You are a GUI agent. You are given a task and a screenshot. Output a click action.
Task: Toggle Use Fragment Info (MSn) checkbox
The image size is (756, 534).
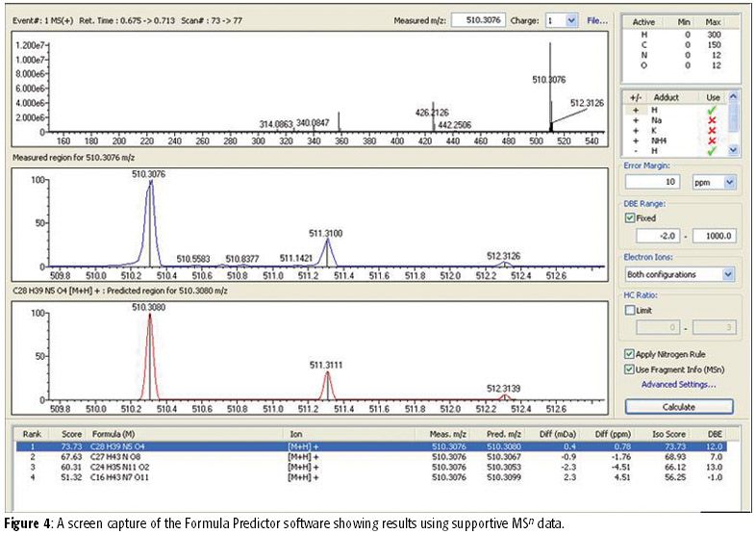coord(629,369)
